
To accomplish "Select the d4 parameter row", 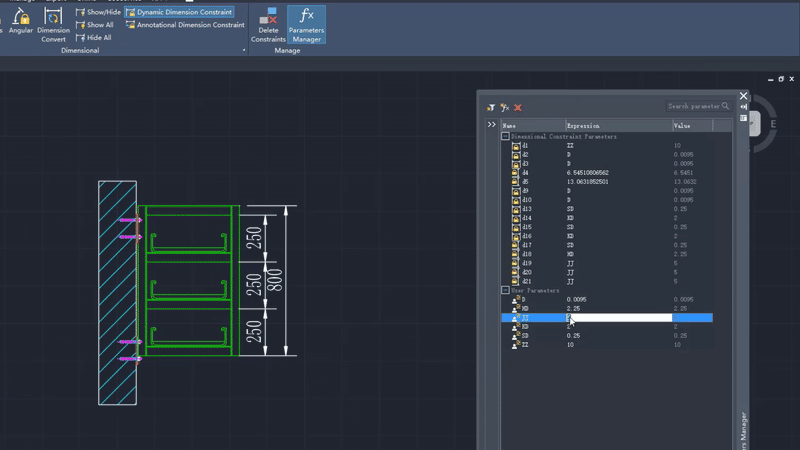I will (525, 173).
